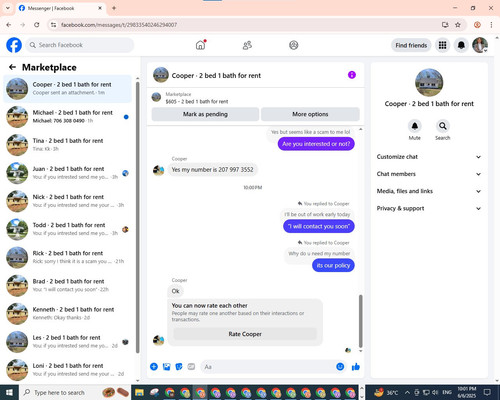
Task: Click "Yes my number is 207 997 3552" message
Action: tap(212, 169)
